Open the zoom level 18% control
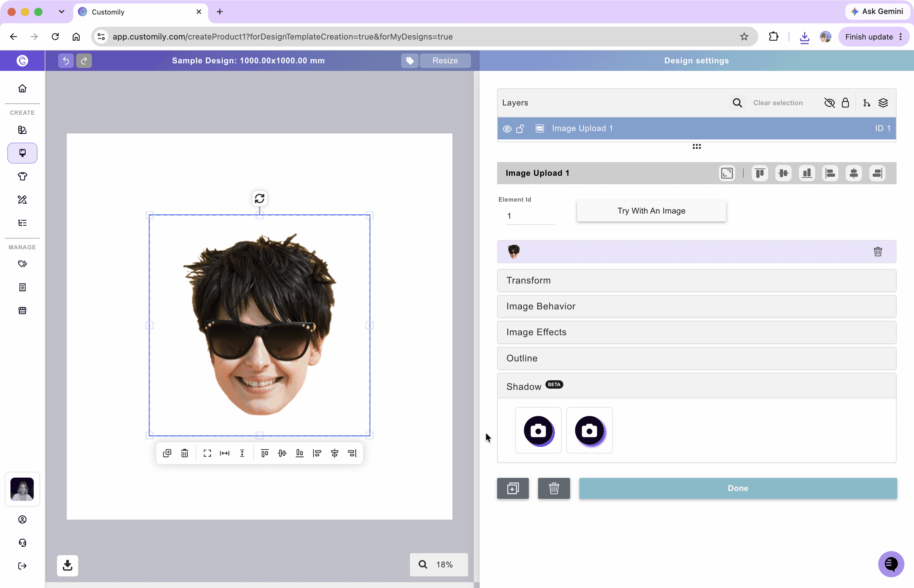This screenshot has width=914, height=588. (439, 564)
